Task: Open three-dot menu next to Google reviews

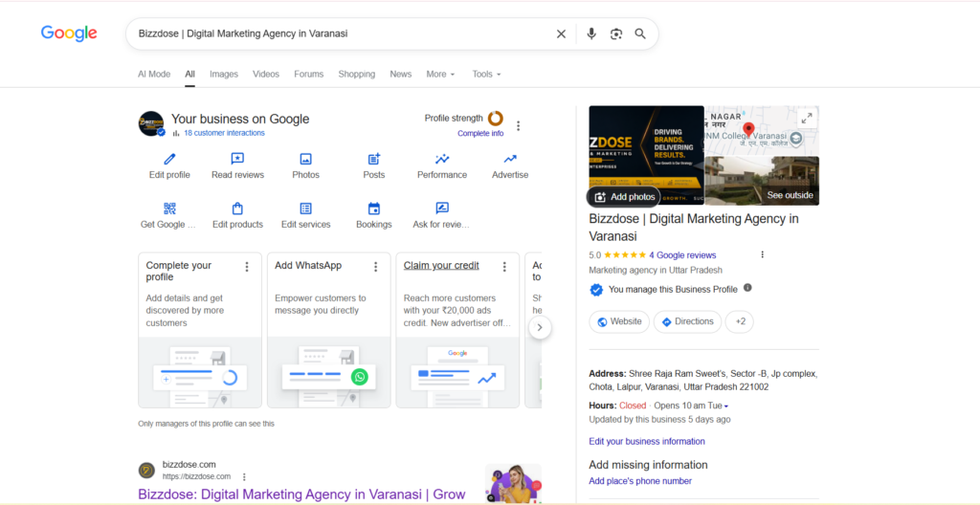Action: 762,254
